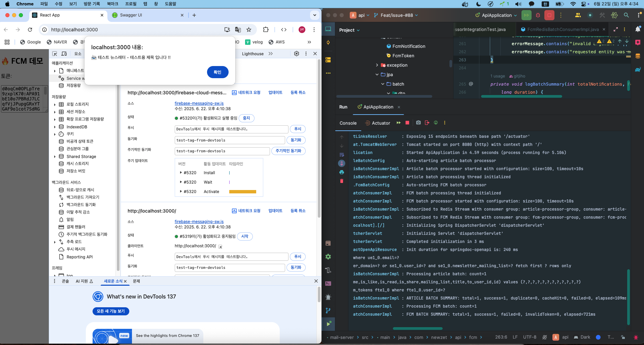The image size is (644, 345).
Task: Start debugging with the red bug icon
Action: pyautogui.click(x=538, y=15)
